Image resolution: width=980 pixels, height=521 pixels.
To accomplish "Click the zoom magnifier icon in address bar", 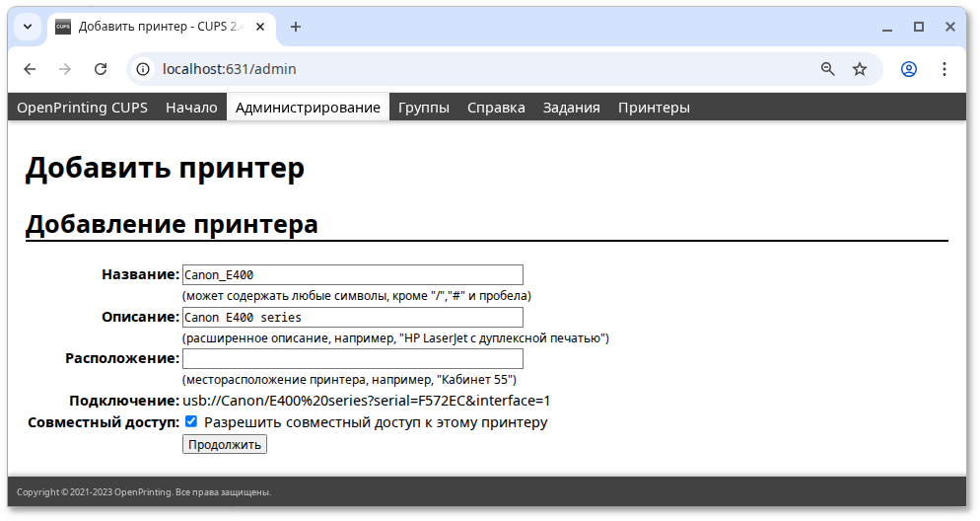I will pos(827,69).
